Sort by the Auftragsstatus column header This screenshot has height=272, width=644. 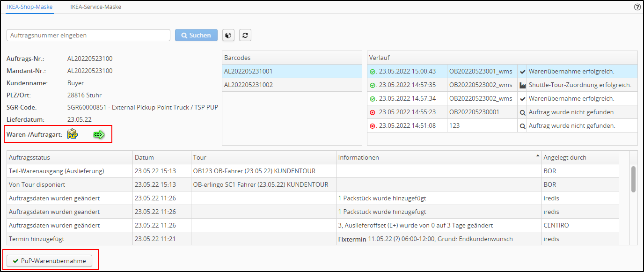[x=70, y=157]
